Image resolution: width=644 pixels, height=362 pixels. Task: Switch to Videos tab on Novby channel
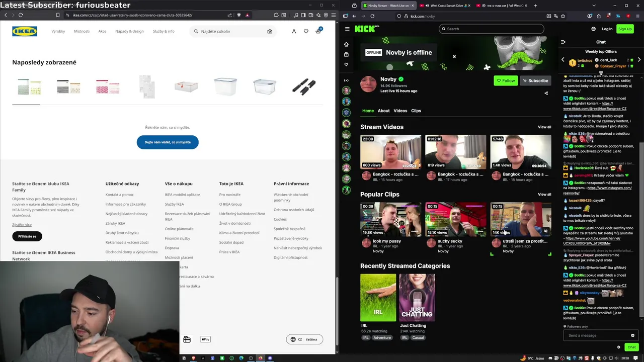click(400, 111)
